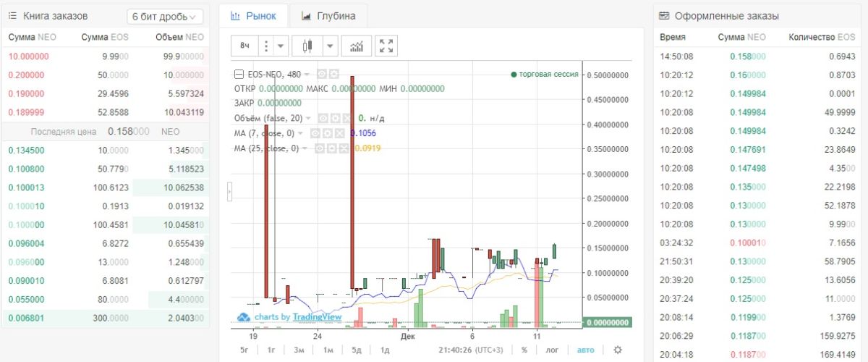Switch to the Рынок tab
Screen dimensions: 868x362
pyautogui.click(x=253, y=16)
